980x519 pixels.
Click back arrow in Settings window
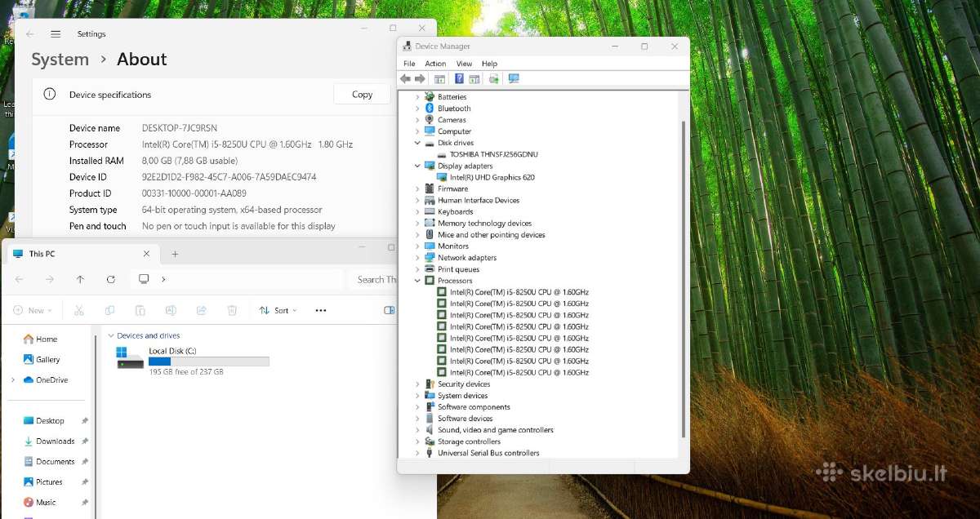click(30, 34)
